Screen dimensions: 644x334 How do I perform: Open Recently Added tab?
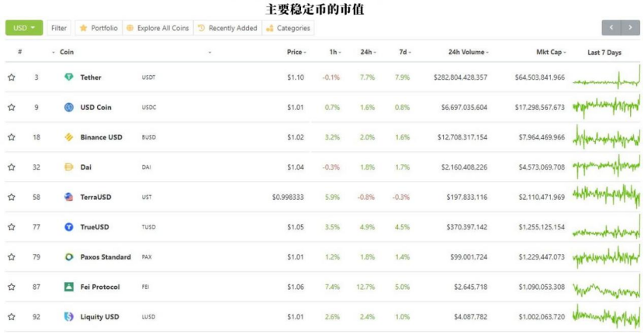point(227,28)
